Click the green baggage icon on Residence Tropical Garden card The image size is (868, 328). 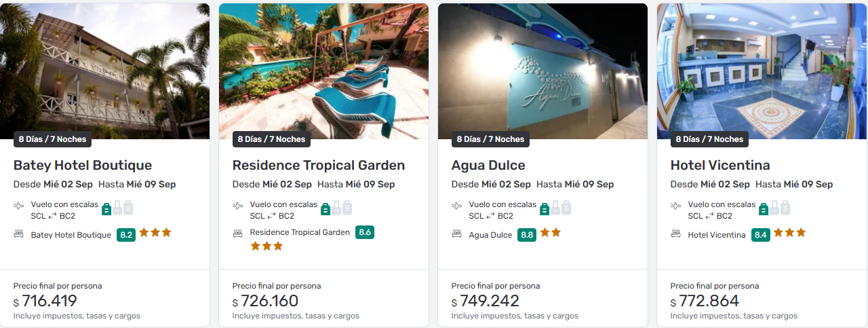[x=325, y=208]
